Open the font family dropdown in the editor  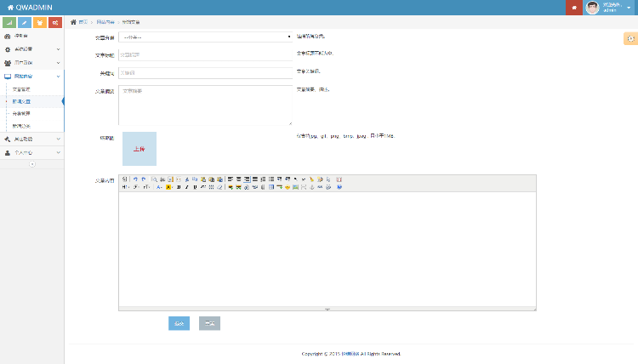136,187
